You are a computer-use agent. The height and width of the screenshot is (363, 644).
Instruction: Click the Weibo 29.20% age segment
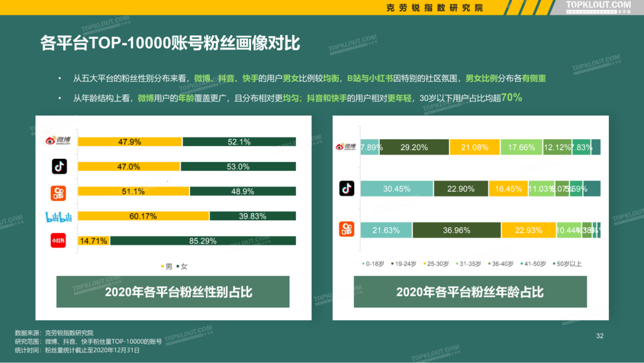pyautogui.click(x=414, y=147)
